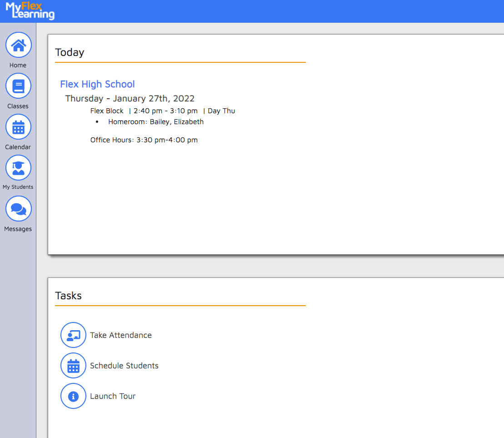Click the MyFlexLearning logo in the header
This screenshot has width=504, height=438.
[30, 11]
